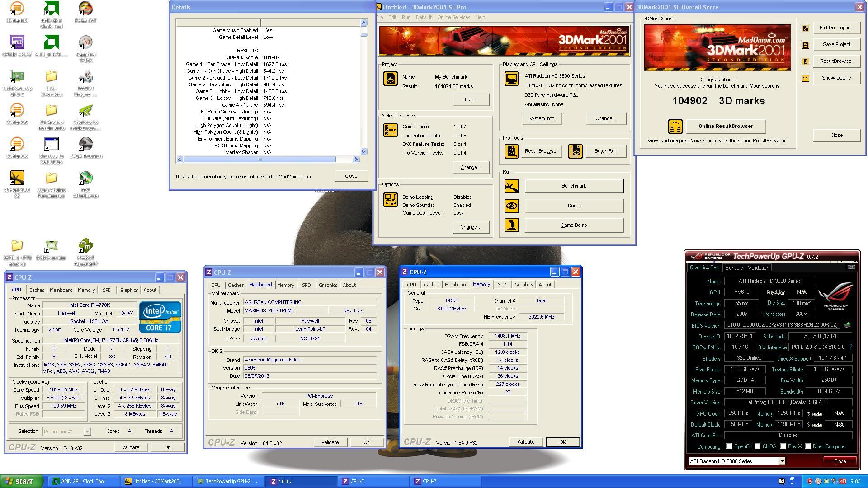Launch MSI Afterburner desktop shortcut
The height and width of the screenshot is (488, 868).
pos(85,184)
